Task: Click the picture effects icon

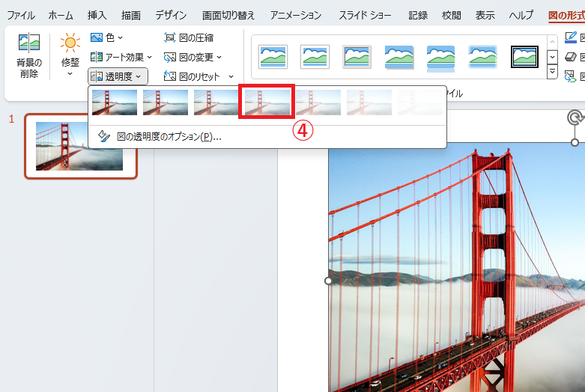Action: [571, 57]
